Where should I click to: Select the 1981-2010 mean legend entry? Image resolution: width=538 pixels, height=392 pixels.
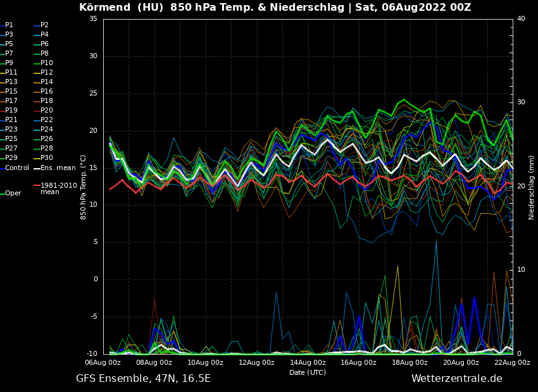point(58,188)
